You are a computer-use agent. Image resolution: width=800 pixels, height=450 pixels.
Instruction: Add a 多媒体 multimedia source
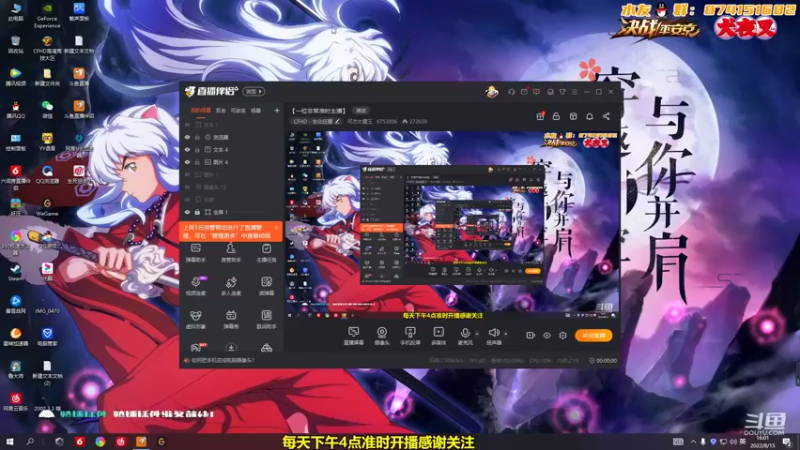(x=438, y=336)
